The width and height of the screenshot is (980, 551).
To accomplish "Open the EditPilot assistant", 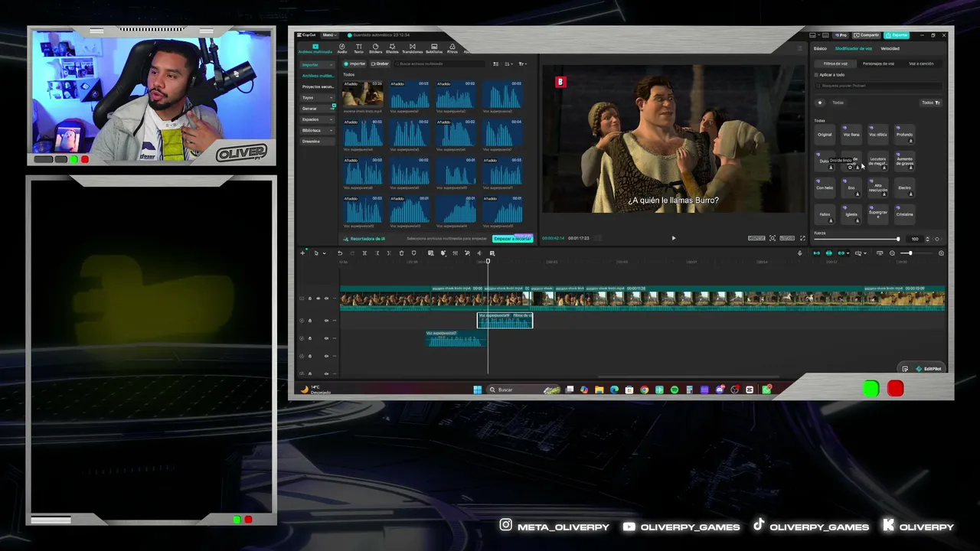I will click(x=928, y=369).
